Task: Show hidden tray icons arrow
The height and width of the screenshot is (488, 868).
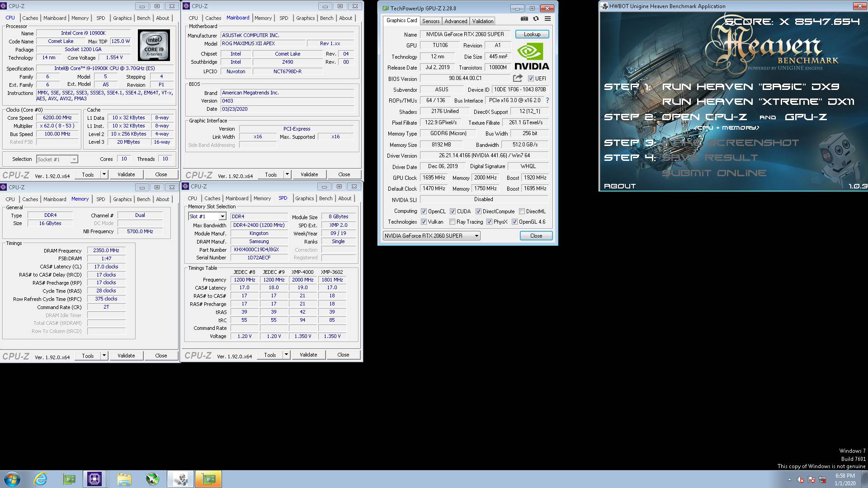Action: (x=790, y=480)
